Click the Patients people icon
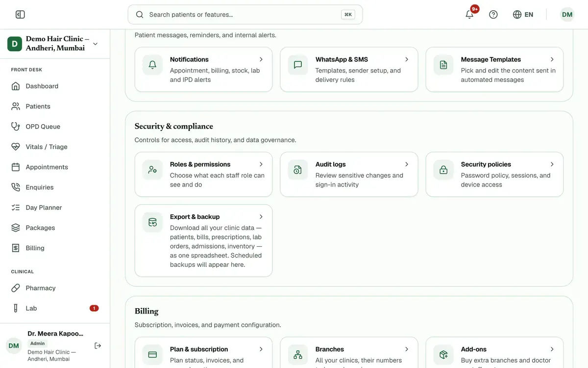 [16, 106]
